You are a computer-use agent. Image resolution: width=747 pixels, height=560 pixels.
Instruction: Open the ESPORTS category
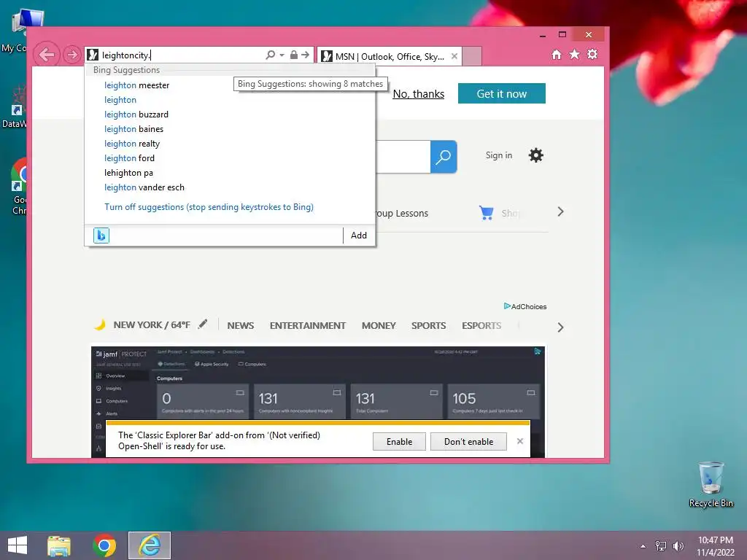[481, 326]
